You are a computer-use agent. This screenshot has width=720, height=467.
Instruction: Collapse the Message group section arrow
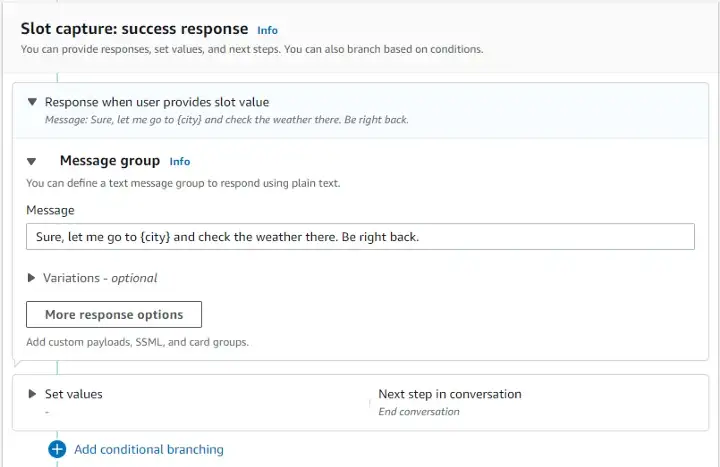pos(32,161)
